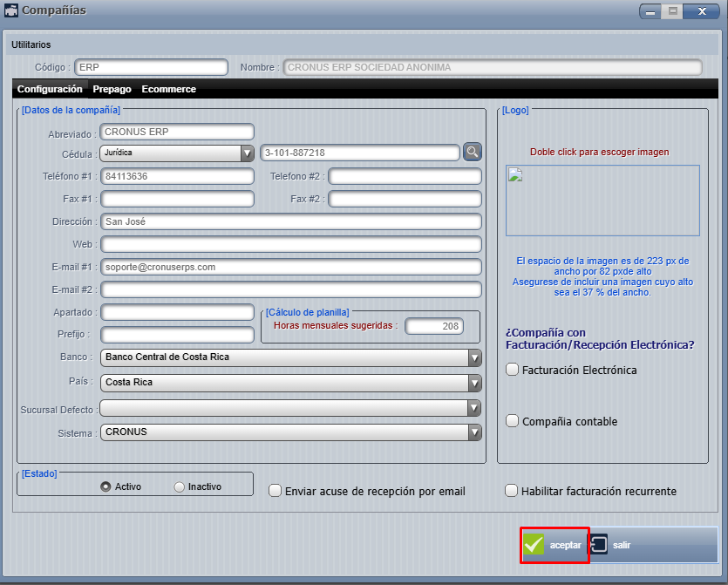
Task: Open the Utilitarios menu
Action: pyautogui.click(x=31, y=44)
